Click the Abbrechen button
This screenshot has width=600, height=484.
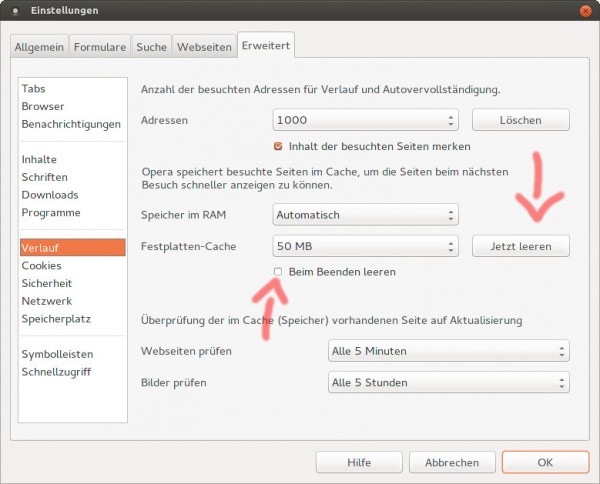[x=451, y=463]
